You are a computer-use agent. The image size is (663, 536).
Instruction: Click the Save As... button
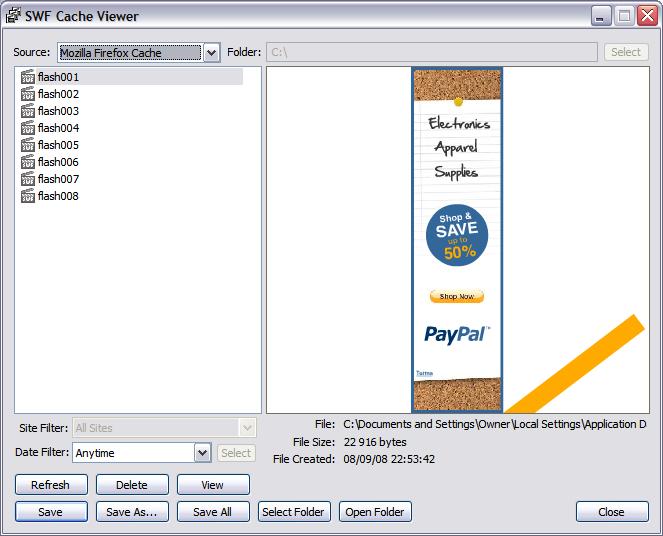(x=132, y=511)
